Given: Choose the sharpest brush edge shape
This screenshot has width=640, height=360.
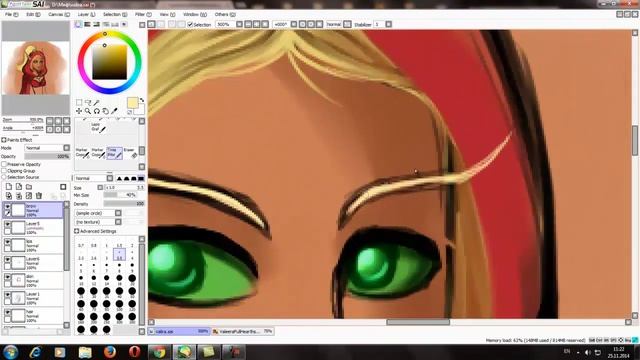Looking at the screenshot, I should [x=119, y=178].
